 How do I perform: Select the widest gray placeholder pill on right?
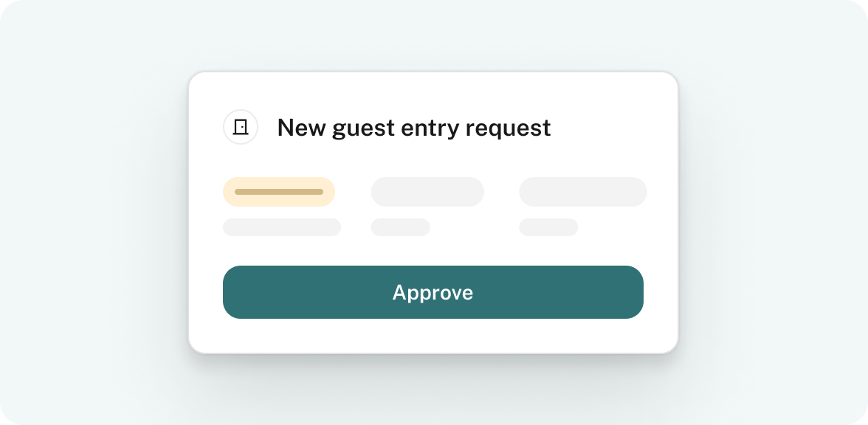click(x=583, y=192)
